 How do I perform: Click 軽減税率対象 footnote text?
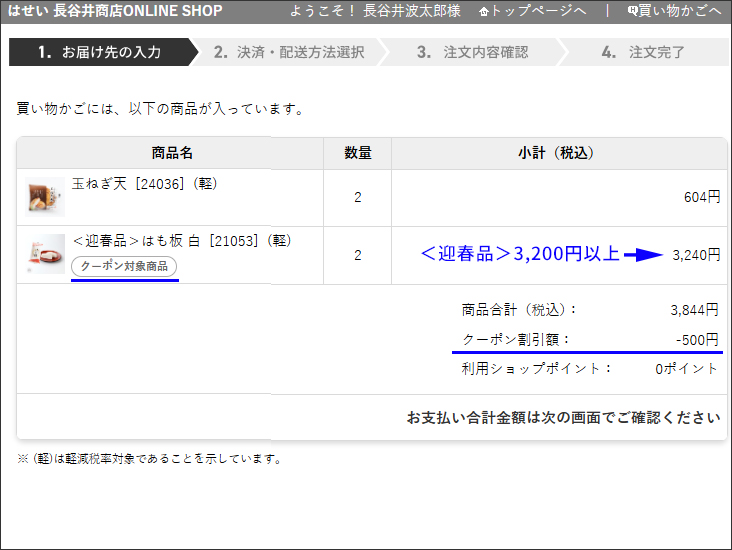pos(149,458)
